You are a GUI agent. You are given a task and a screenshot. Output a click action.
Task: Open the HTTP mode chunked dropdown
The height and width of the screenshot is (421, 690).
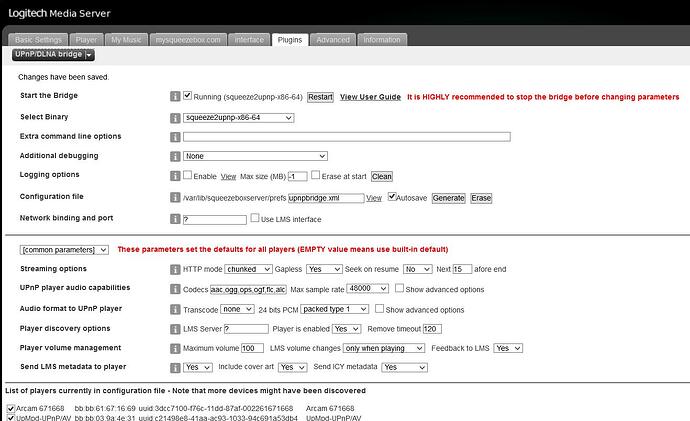pos(248,269)
